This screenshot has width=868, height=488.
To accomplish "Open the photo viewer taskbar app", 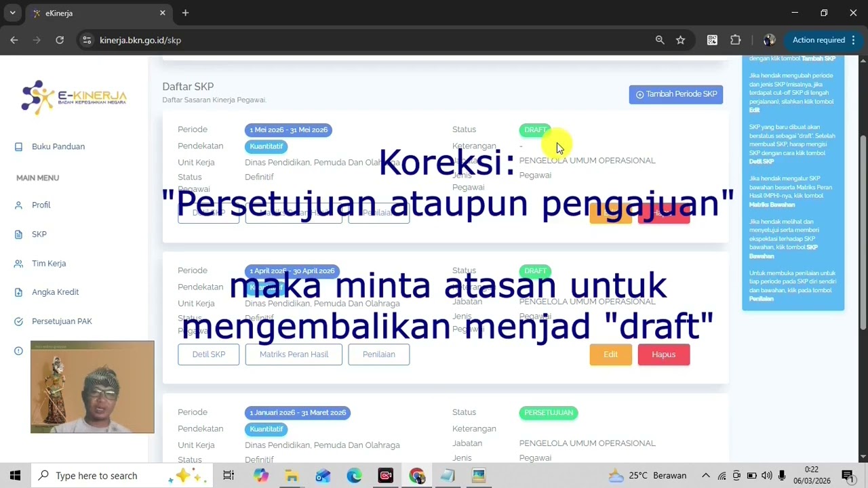I will click(479, 476).
